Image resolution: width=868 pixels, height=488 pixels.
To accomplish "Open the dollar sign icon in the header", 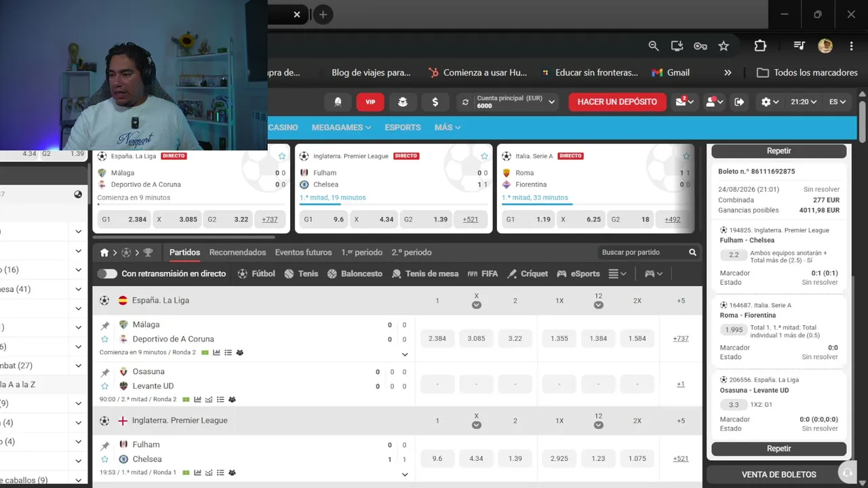I will pyautogui.click(x=435, y=102).
